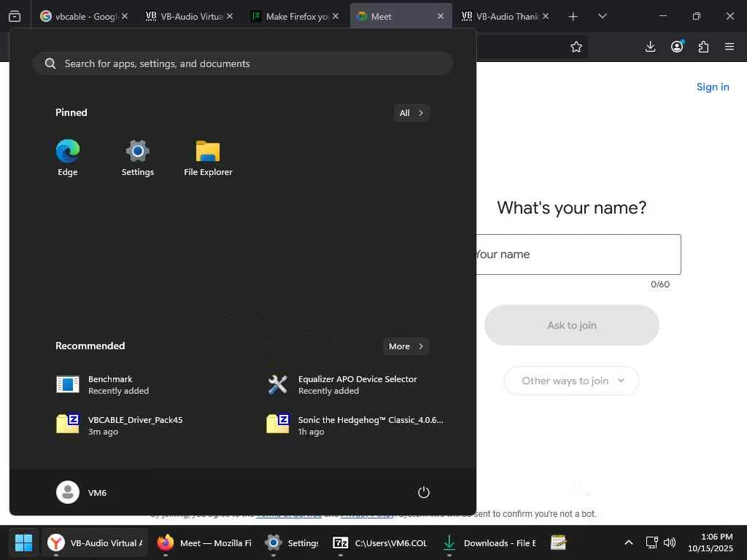Screen dimensions: 747x560
Task: Open the volume tray icon
Action: pyautogui.click(x=670, y=542)
